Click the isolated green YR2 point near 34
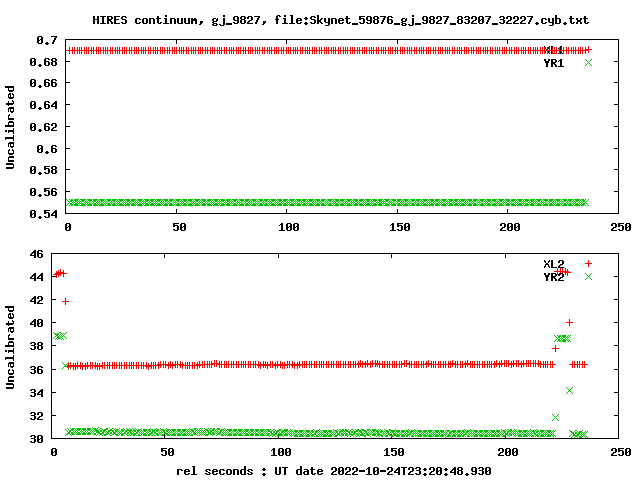Viewport: 640px width, 480px height. pos(569,391)
